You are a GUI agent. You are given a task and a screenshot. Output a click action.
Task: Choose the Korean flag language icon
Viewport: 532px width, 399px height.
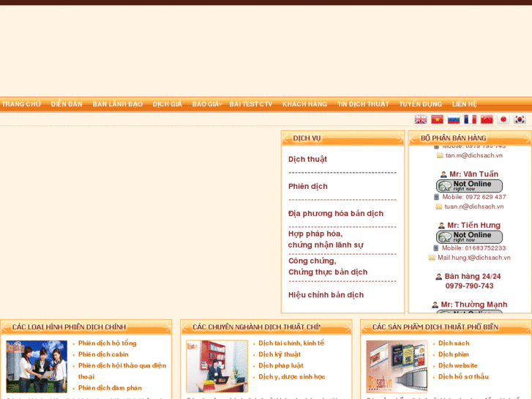coord(520,119)
